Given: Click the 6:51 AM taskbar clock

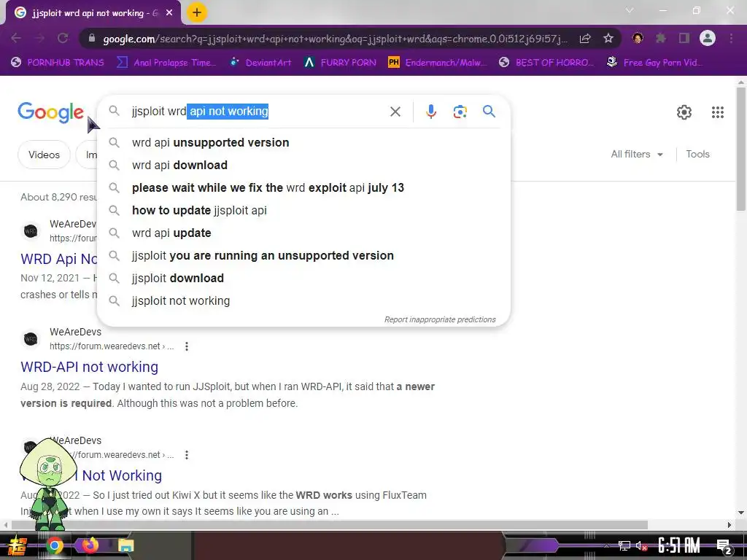Looking at the screenshot, I should click(679, 545).
